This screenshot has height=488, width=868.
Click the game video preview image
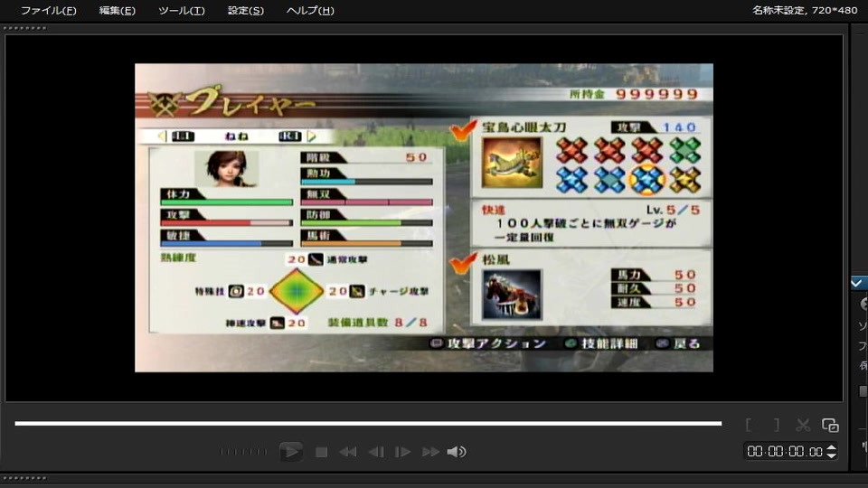point(423,218)
